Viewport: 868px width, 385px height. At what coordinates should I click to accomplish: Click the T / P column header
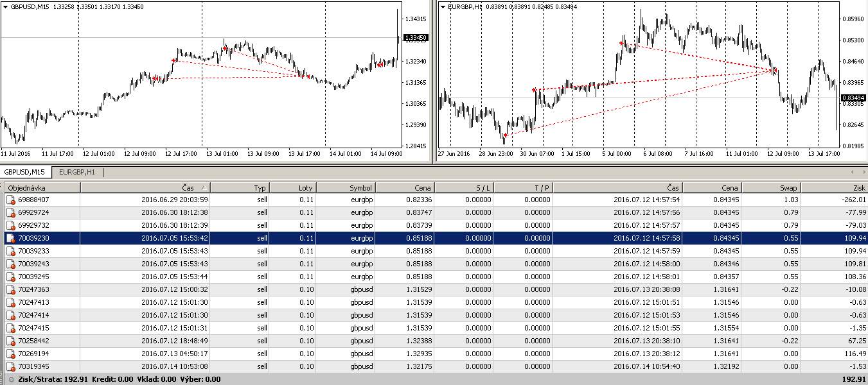tap(523, 187)
